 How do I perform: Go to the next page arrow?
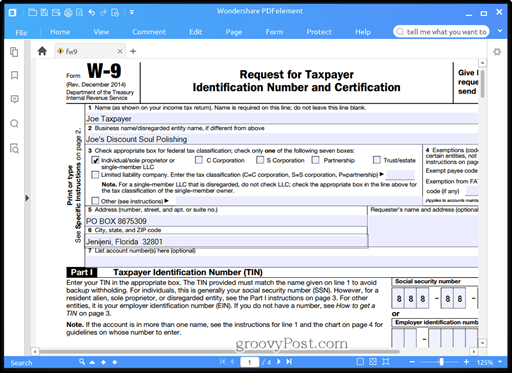pyautogui.click(x=279, y=362)
